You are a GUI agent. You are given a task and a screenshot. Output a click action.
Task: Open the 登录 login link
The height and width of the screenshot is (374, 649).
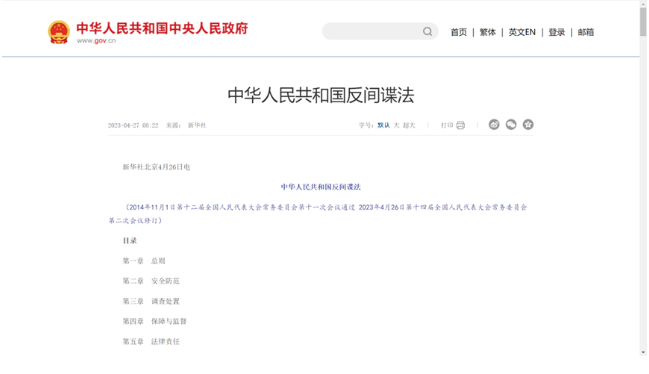557,32
